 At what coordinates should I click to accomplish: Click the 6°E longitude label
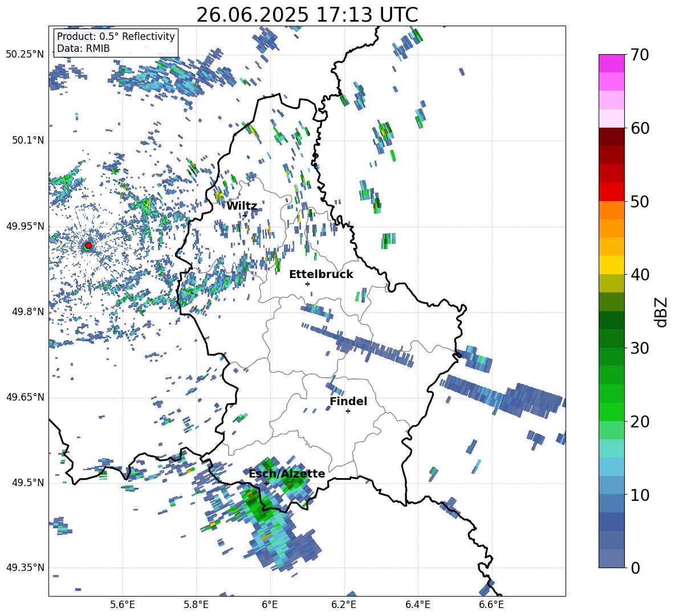click(x=270, y=605)
